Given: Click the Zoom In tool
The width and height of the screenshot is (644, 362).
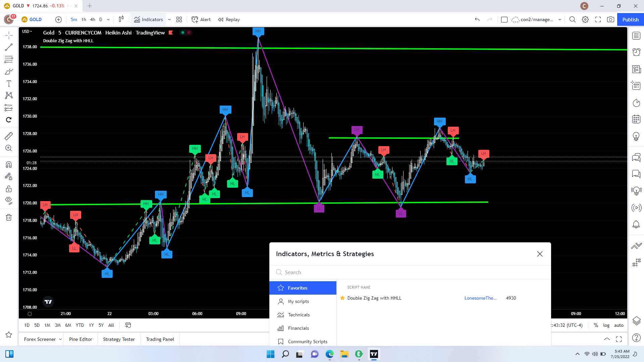Looking at the screenshot, I should point(9,148).
